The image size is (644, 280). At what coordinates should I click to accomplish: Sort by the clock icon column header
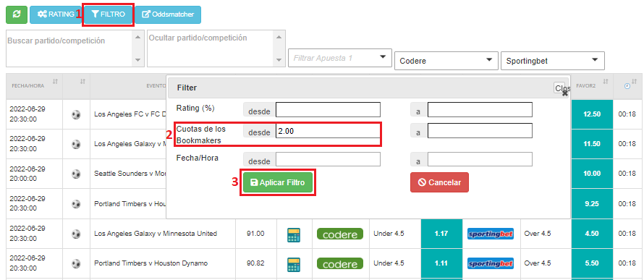[628, 87]
